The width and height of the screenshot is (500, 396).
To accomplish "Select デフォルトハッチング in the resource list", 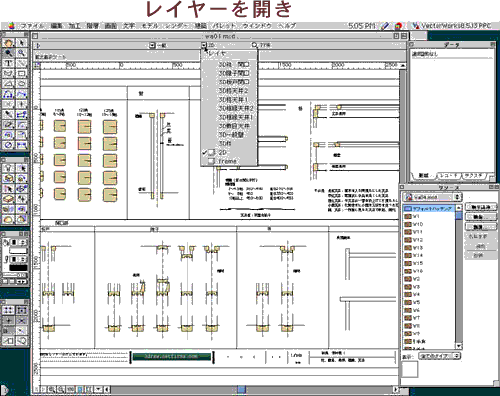I will 429,209.
